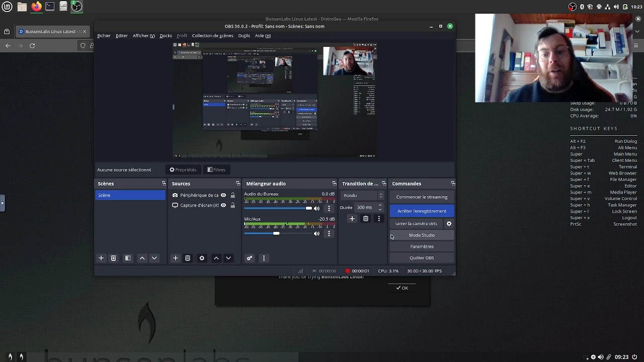Click OBS icon in the top panel

coord(76,7)
